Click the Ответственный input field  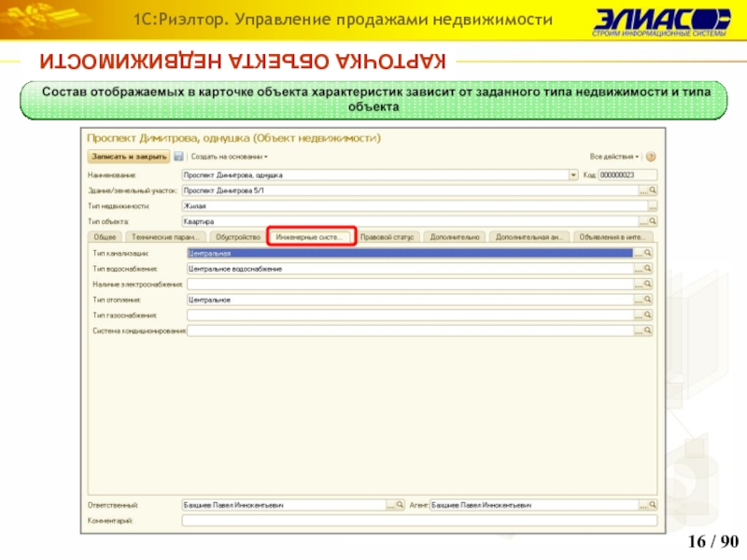click(x=284, y=505)
